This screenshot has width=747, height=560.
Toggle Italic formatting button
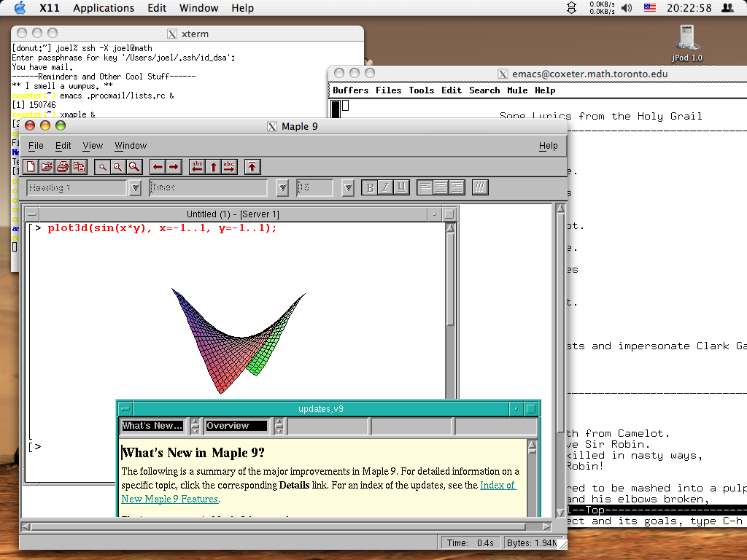[385, 187]
